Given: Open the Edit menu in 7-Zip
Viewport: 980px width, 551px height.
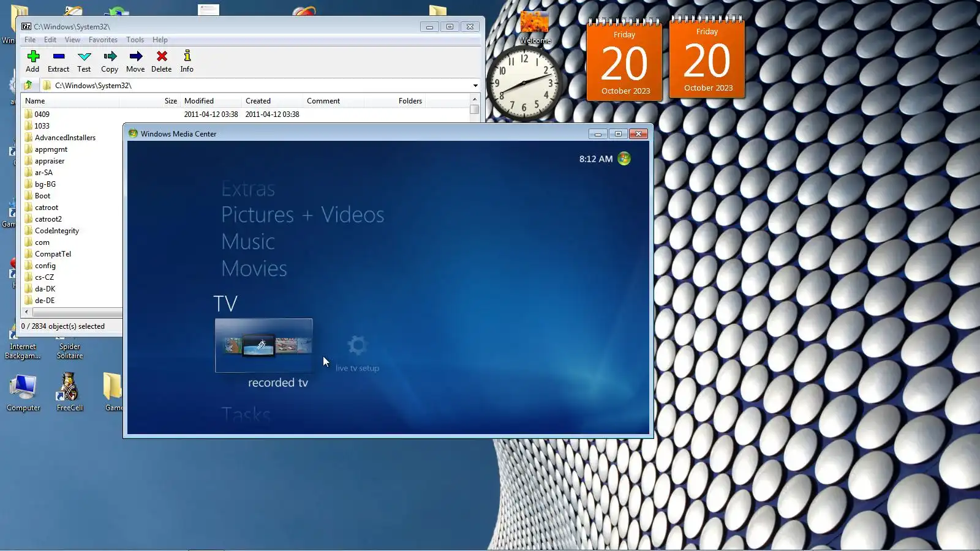Looking at the screenshot, I should coord(50,40).
